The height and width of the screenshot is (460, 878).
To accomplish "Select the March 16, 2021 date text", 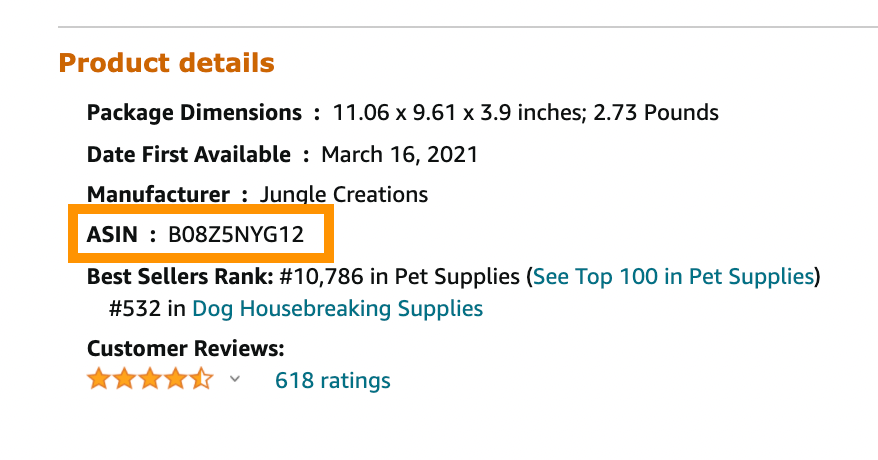I will [399, 154].
